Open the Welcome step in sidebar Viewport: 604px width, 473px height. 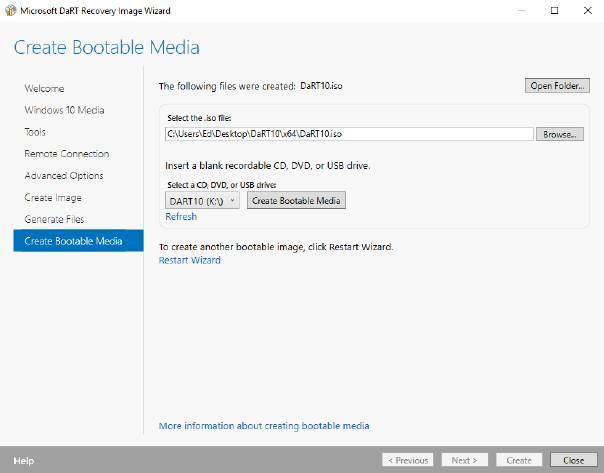44,88
